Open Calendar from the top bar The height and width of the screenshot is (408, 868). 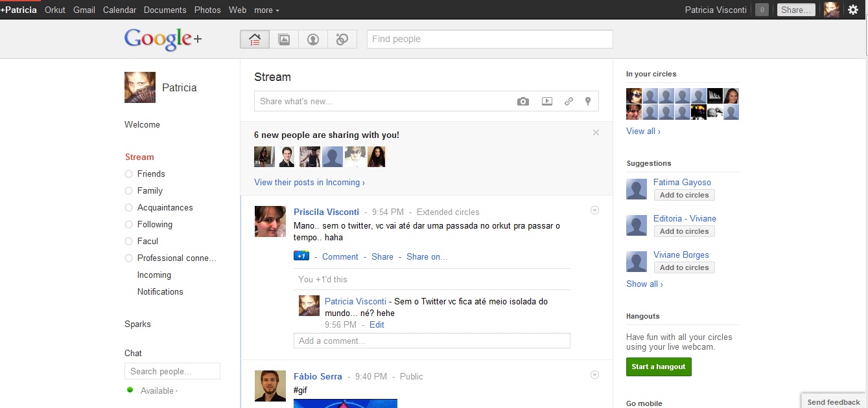click(x=119, y=10)
